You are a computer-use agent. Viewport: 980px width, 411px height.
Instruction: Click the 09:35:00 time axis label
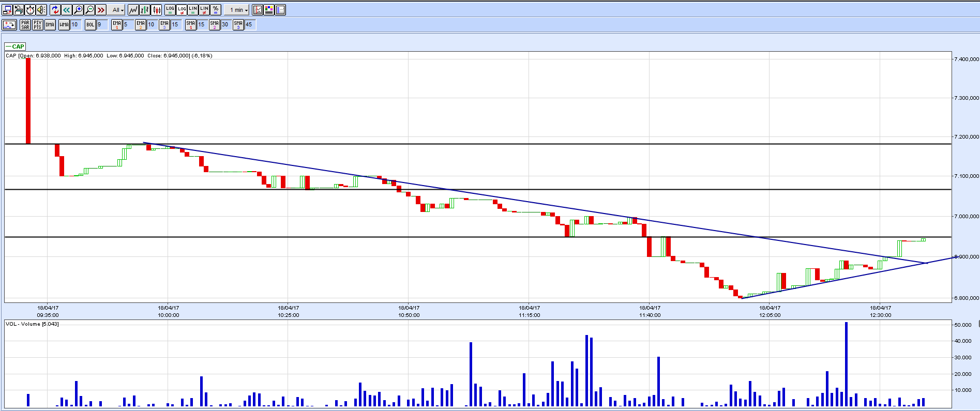click(x=48, y=315)
